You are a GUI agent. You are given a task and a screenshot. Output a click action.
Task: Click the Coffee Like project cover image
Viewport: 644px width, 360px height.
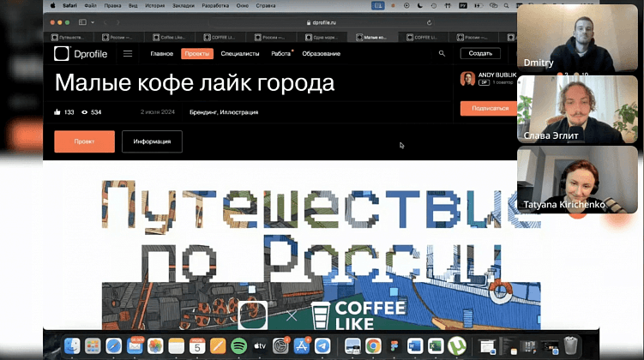point(322,255)
